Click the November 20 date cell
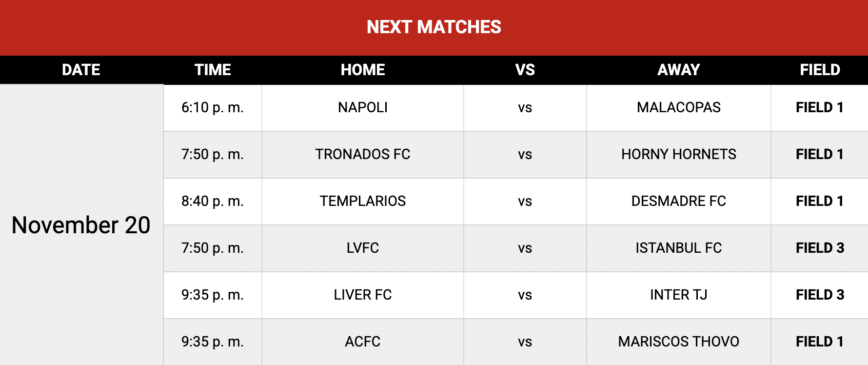This screenshot has height=365, width=868. pos(81,225)
